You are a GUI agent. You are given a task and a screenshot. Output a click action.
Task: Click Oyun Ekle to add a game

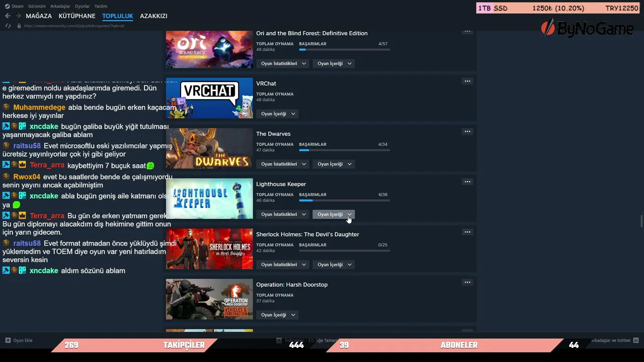[19, 340]
